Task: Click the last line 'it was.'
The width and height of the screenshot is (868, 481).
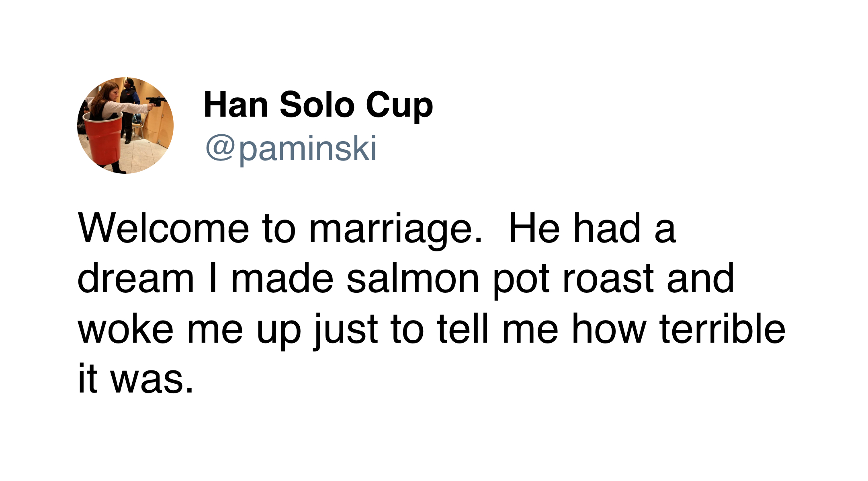Action: coord(136,378)
